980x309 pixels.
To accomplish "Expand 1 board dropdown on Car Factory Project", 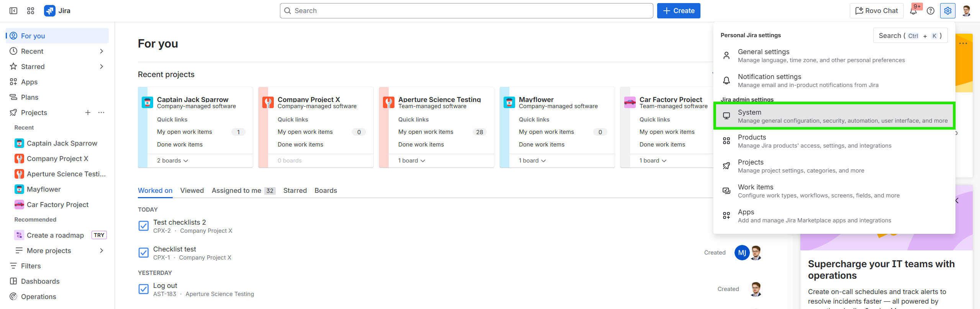I will tap(653, 161).
